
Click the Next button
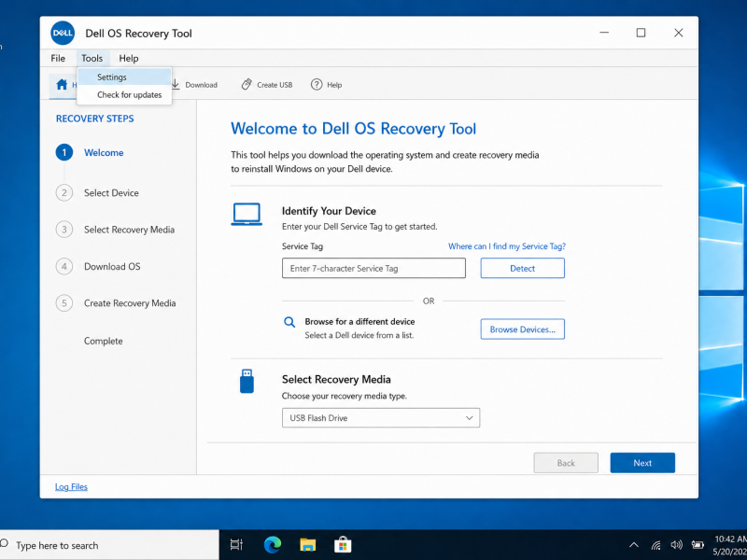642,463
